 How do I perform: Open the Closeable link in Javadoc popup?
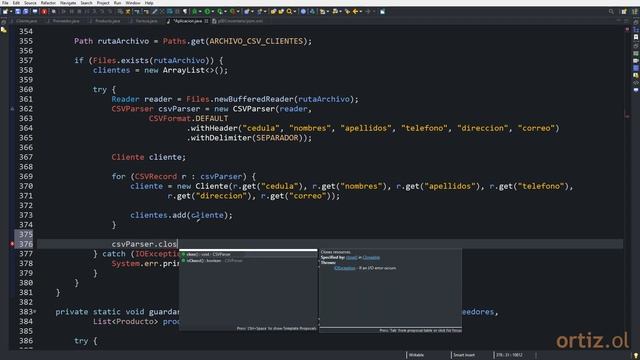click(x=371, y=258)
